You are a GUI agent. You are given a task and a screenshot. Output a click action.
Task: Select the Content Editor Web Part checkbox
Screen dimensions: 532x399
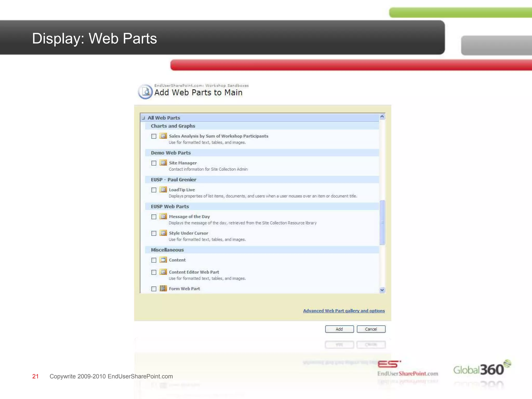pos(154,272)
